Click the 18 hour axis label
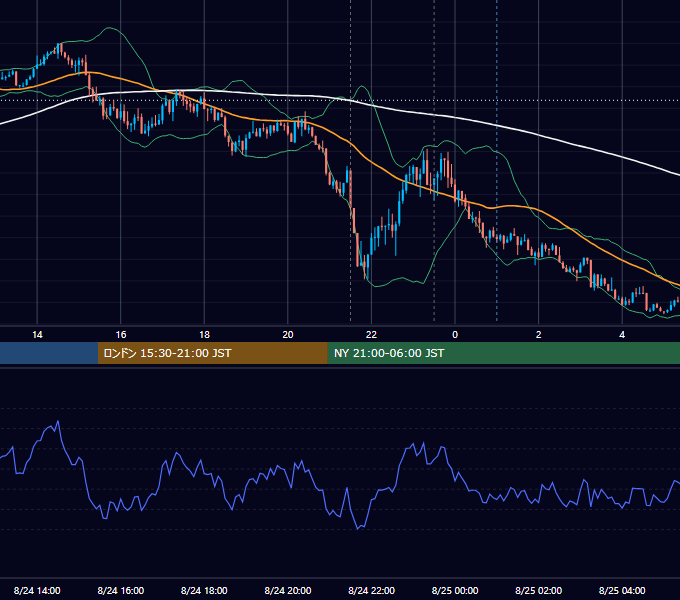This screenshot has height=600, width=680. coord(204,334)
